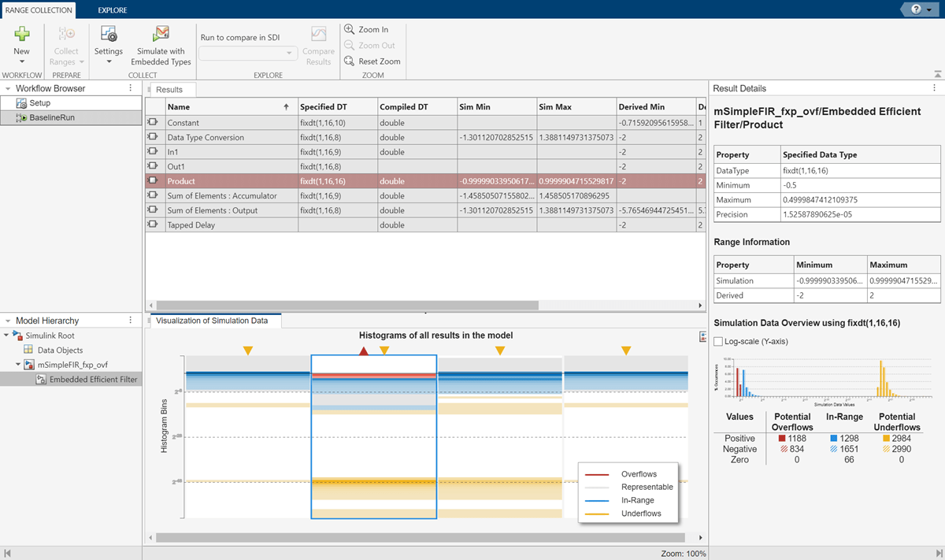Collapse the mSimpleFIR_fxp_ovf tree node
This screenshot has width=945, height=560.
click(18, 365)
